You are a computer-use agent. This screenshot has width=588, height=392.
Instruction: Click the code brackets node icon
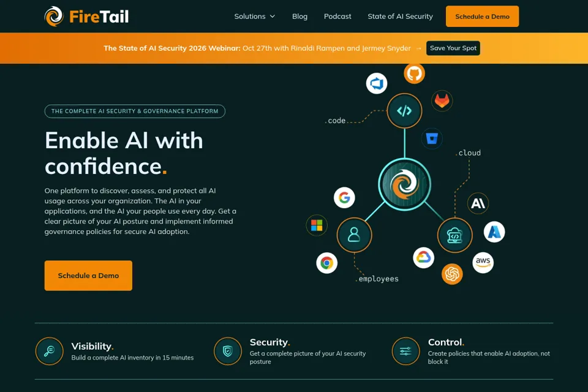click(x=404, y=111)
